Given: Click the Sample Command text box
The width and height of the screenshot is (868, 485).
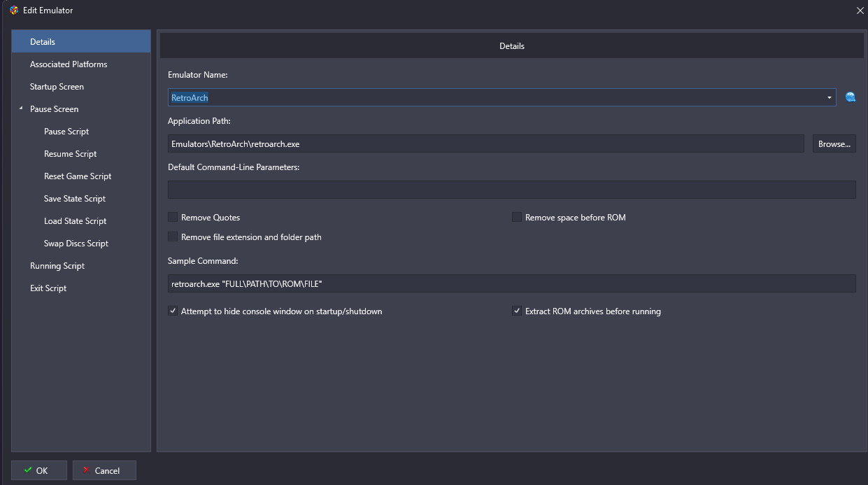Looking at the screenshot, I should click(512, 283).
